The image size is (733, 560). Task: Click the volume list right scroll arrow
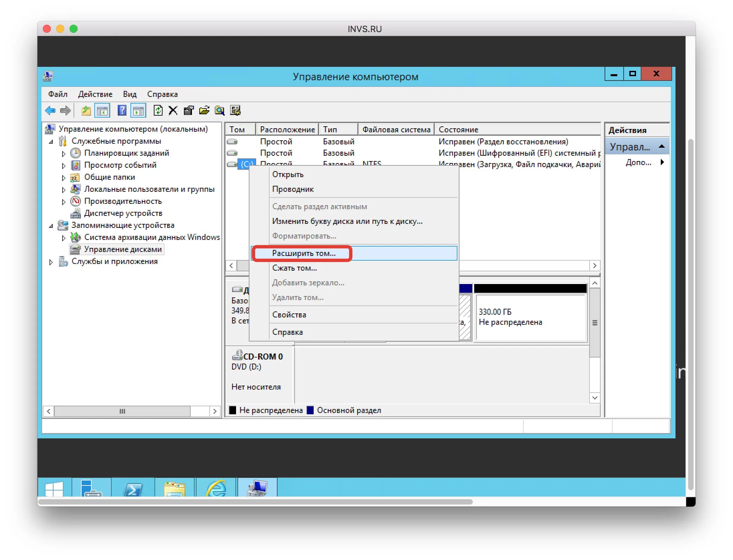pos(595,266)
